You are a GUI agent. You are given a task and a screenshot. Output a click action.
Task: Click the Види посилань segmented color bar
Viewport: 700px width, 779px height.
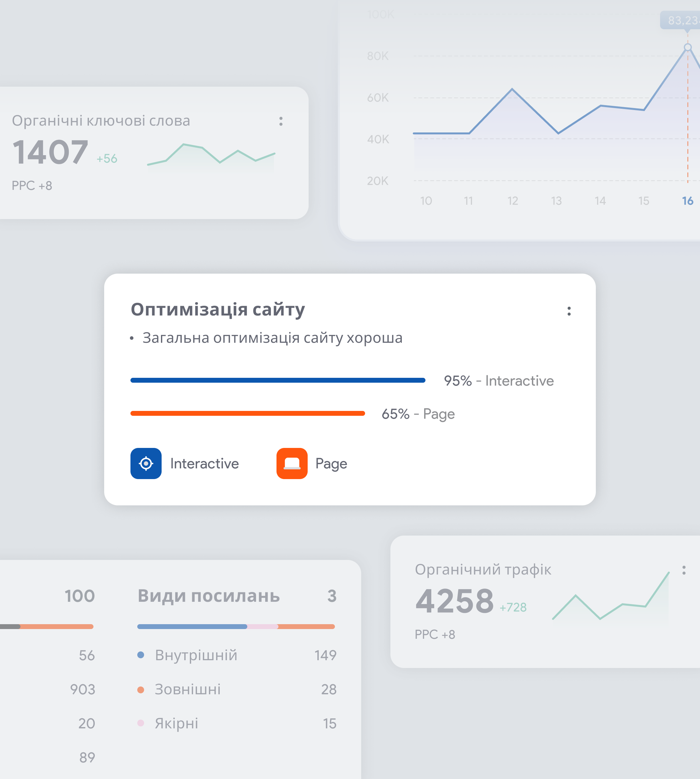[236, 627]
